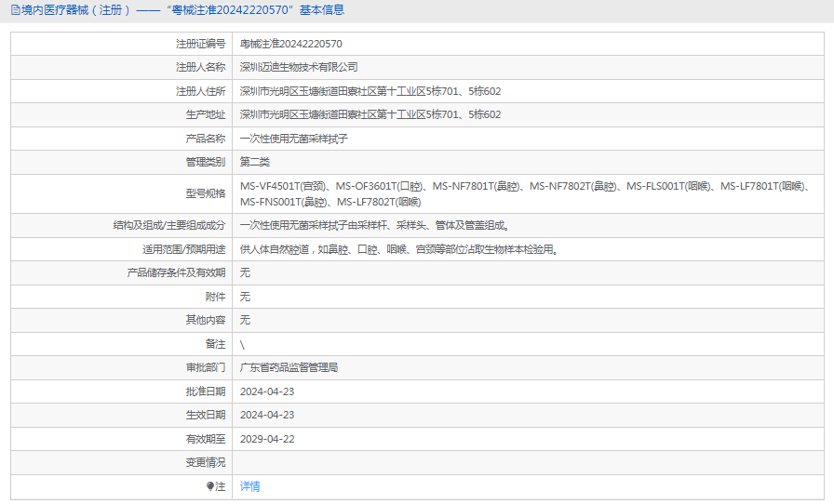Screen dimensions: 834x504
Task: Click the bulb icon next to 注
Action: tap(210, 486)
